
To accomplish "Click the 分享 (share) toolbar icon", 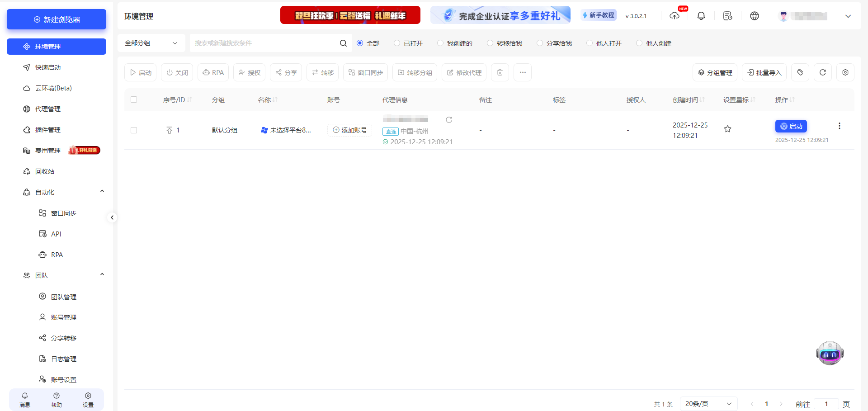I will 286,72.
